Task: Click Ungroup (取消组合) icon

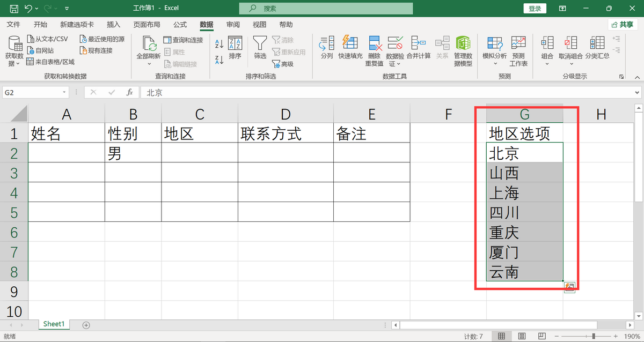Action: [571, 43]
